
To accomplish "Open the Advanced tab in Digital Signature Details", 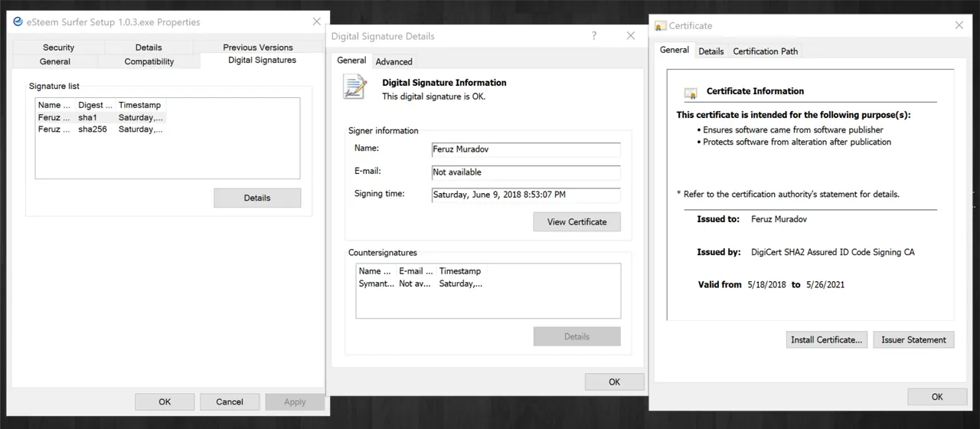I will click(394, 61).
